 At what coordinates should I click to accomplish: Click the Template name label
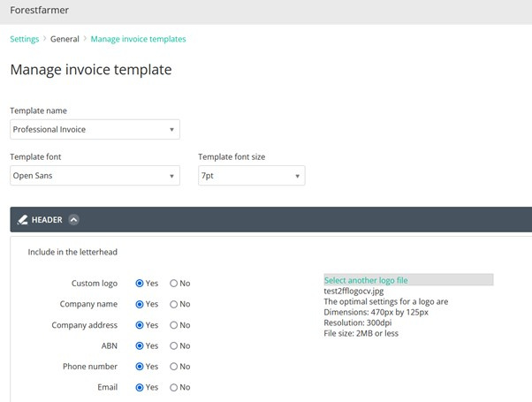38,110
